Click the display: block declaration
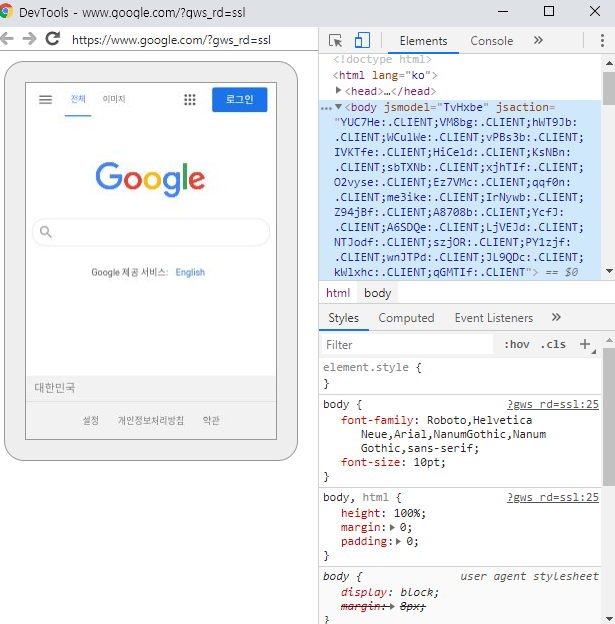 click(390, 593)
